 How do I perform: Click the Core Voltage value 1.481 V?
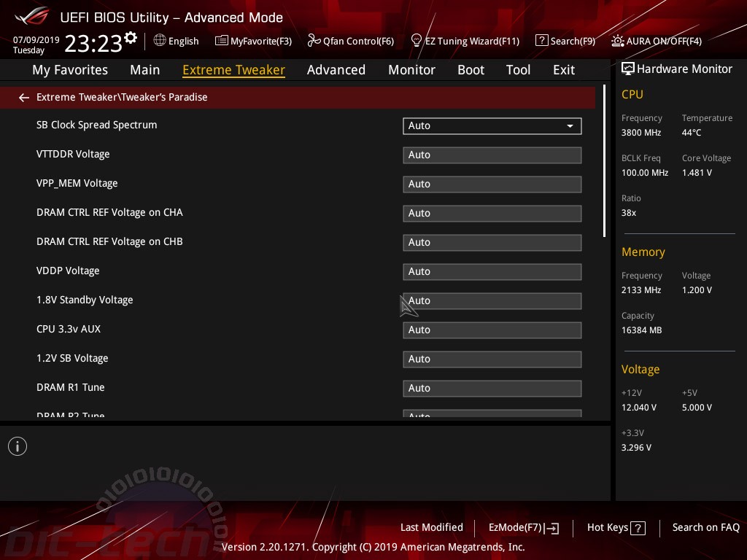coord(697,173)
